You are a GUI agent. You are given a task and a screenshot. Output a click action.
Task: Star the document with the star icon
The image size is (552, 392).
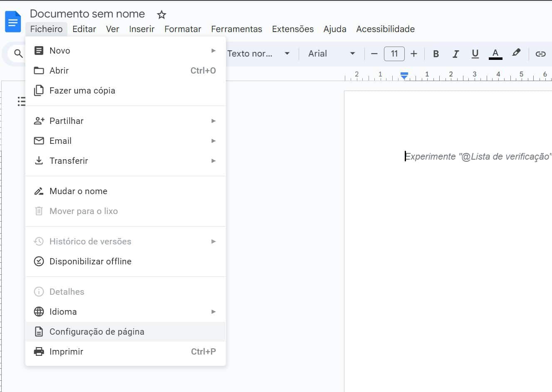pyautogui.click(x=161, y=15)
